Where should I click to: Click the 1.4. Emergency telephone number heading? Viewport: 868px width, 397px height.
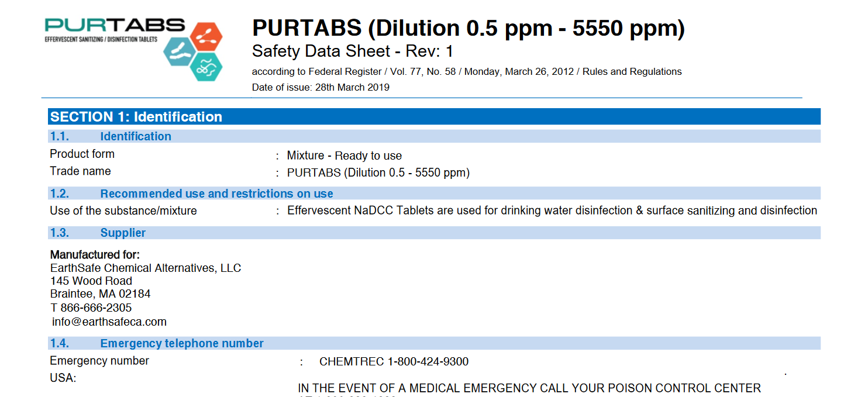182,343
